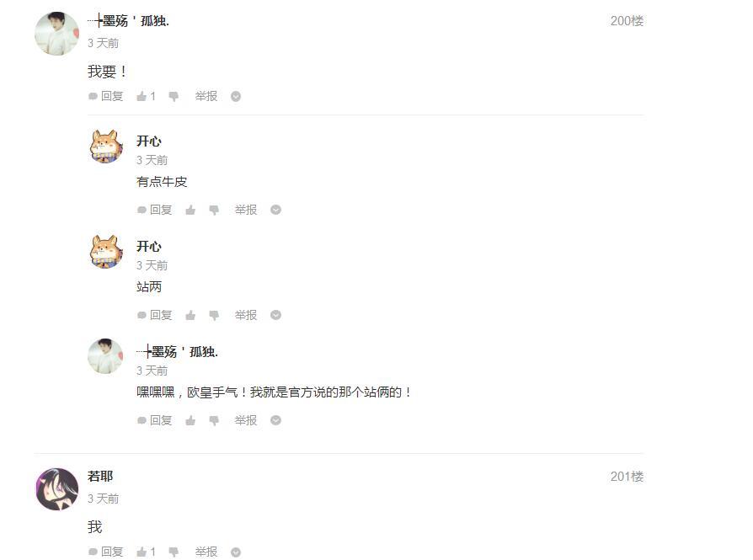Dislike the "嘿嘿嘿，欧皇手气" reply

(214, 420)
